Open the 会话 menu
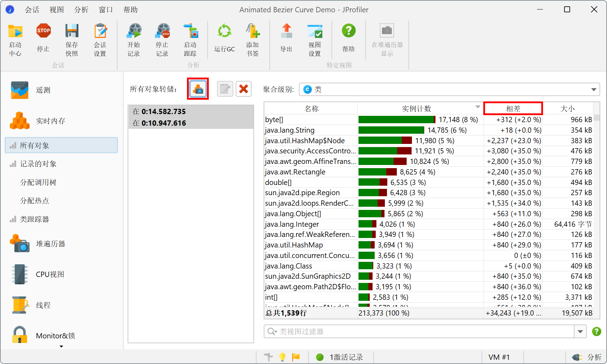The image size is (607, 364). [32, 10]
